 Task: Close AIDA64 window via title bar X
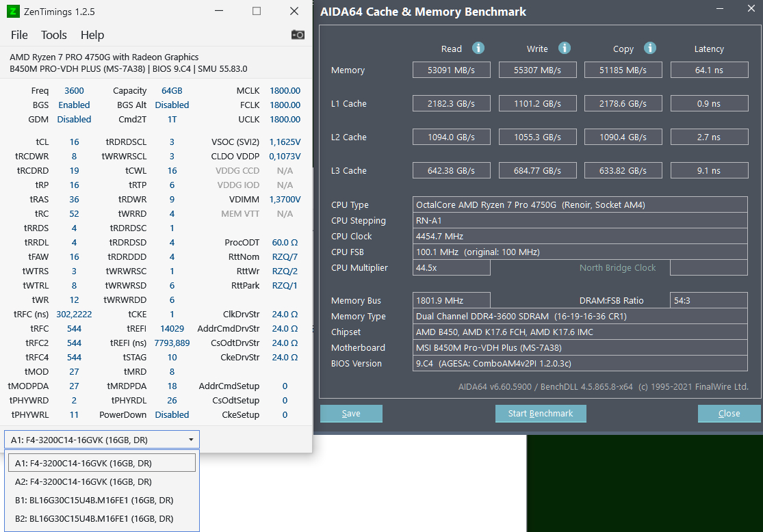[751, 9]
